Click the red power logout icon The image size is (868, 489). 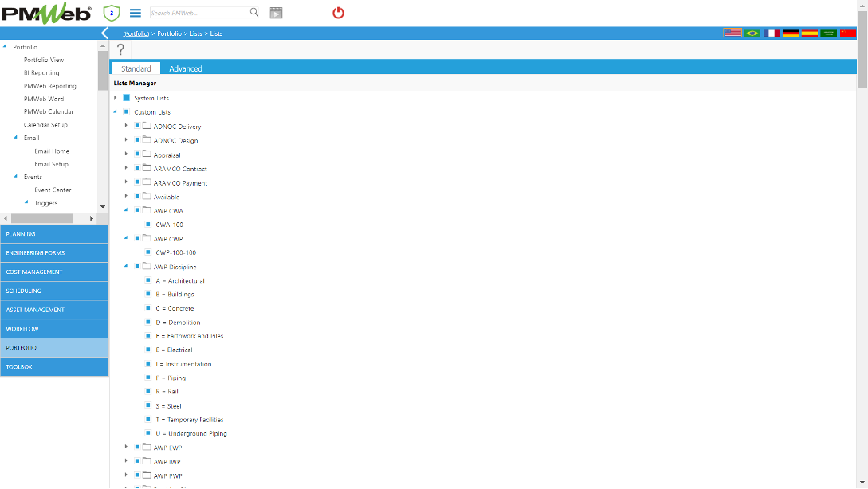tap(338, 13)
